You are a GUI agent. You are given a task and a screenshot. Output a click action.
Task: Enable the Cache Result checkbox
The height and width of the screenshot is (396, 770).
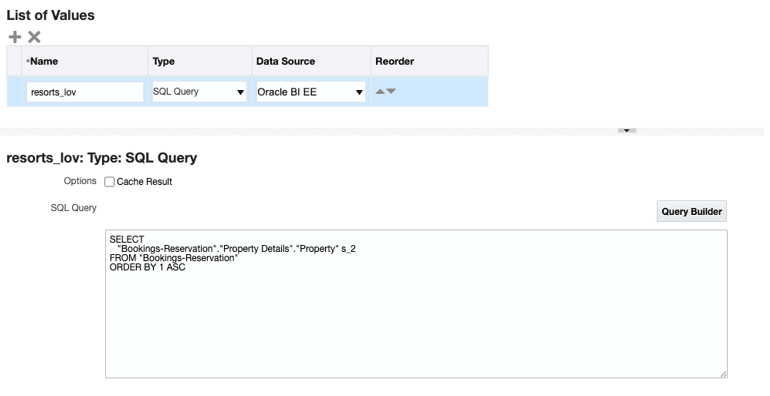pyautogui.click(x=110, y=182)
